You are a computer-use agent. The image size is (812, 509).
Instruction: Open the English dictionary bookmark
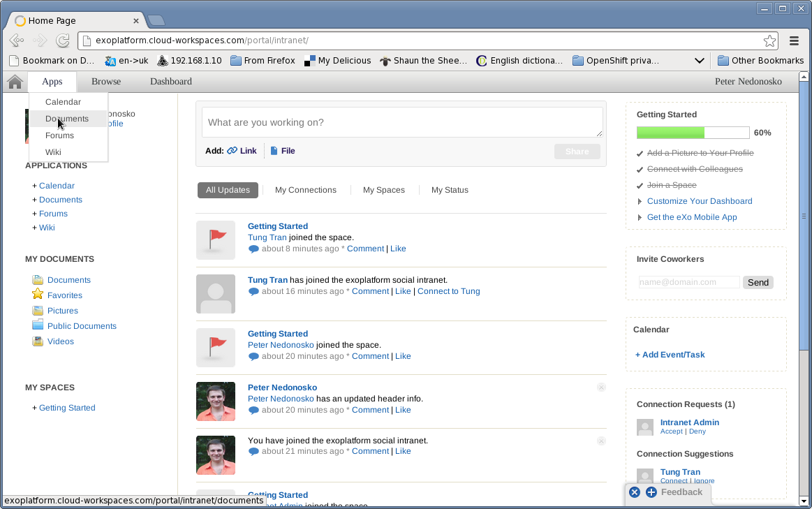pyautogui.click(x=519, y=61)
